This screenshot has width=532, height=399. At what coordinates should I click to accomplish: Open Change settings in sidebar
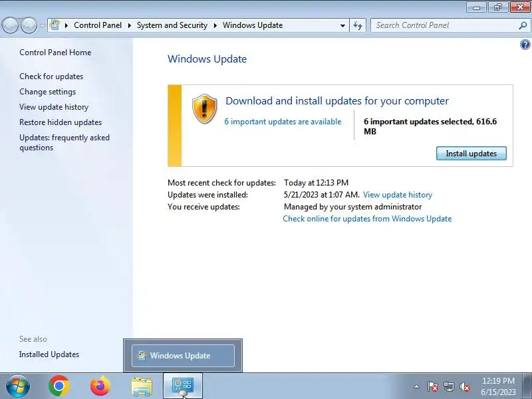(47, 92)
